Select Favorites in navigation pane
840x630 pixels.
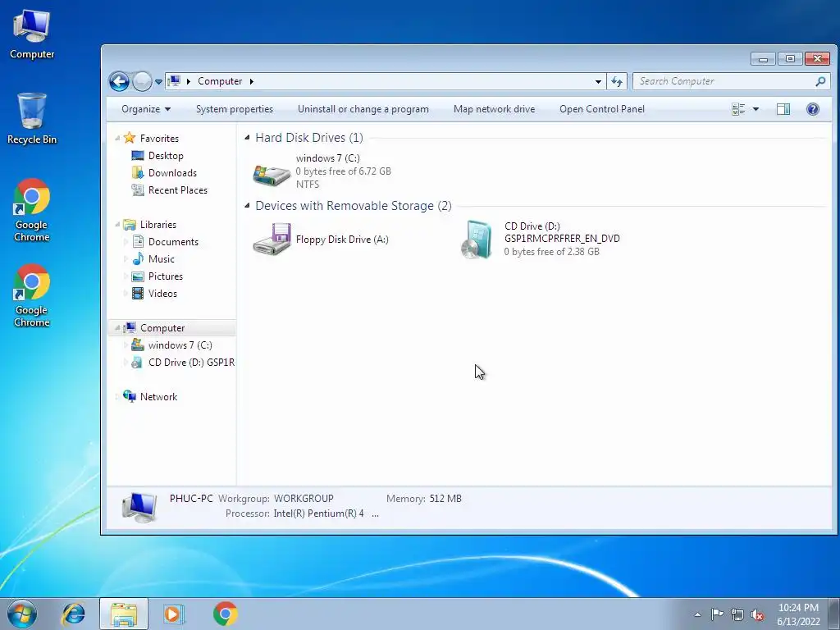[x=159, y=138]
